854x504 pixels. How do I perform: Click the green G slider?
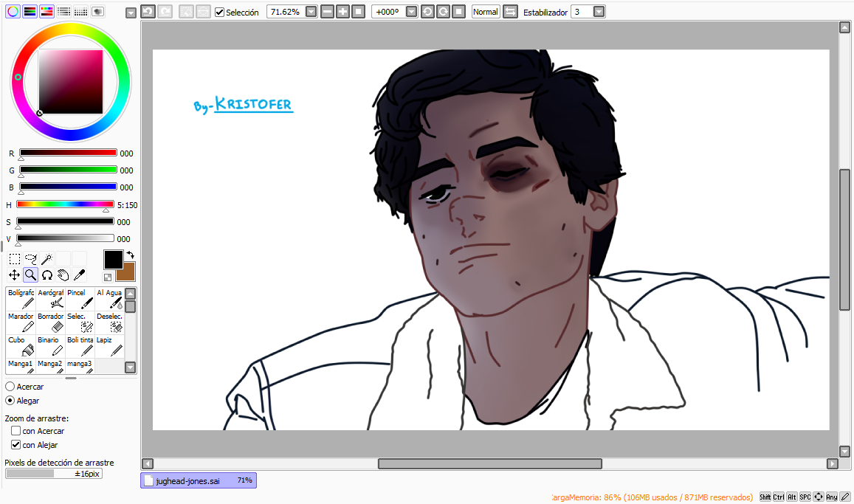click(68, 170)
